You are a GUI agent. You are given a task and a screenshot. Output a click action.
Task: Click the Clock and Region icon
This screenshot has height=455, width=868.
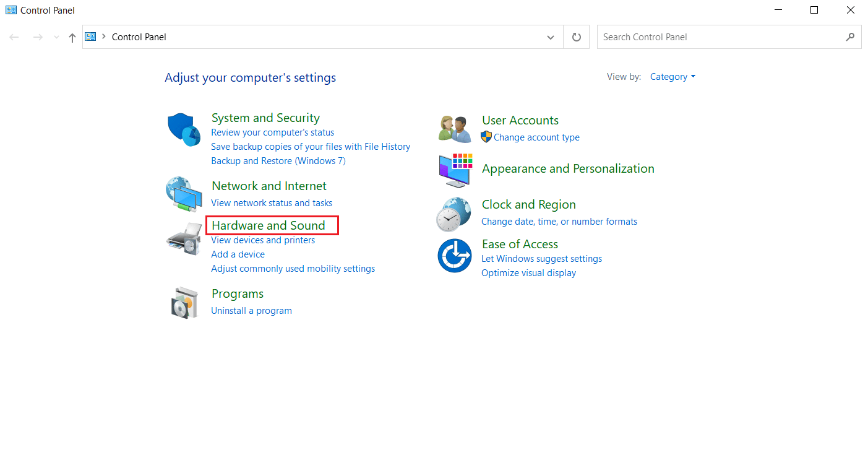click(454, 214)
